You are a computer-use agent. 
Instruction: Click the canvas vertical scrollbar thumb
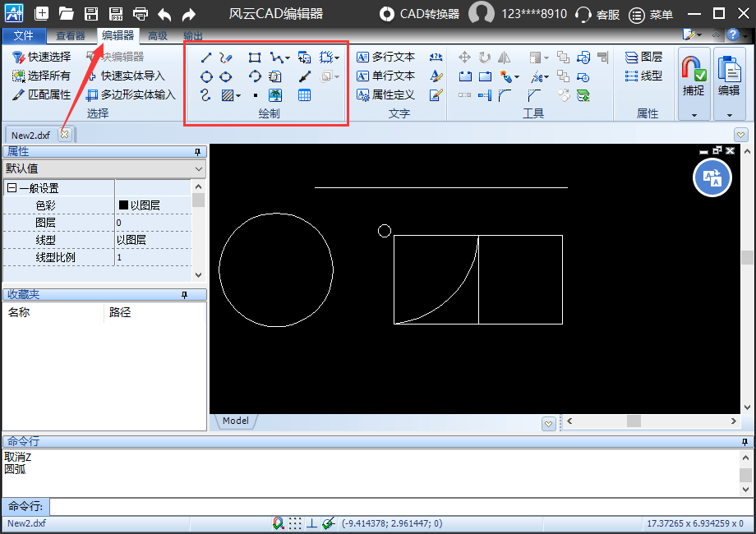[x=747, y=257]
